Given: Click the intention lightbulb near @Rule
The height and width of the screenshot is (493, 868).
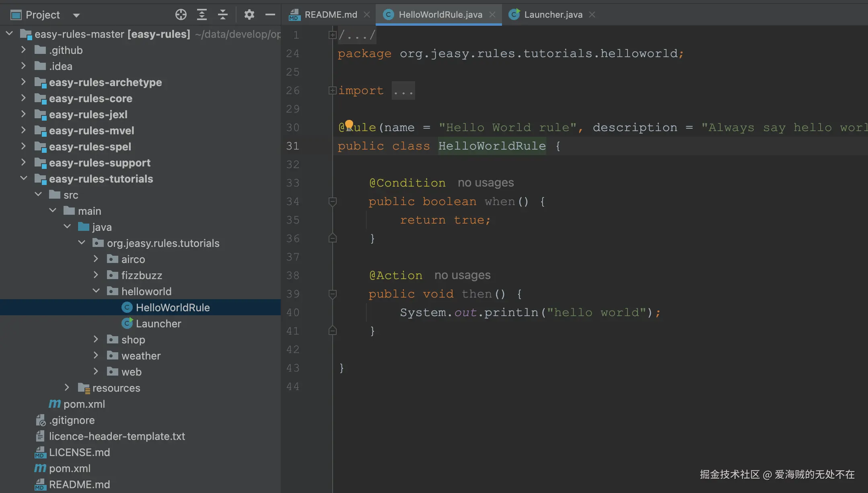Looking at the screenshot, I should [349, 124].
